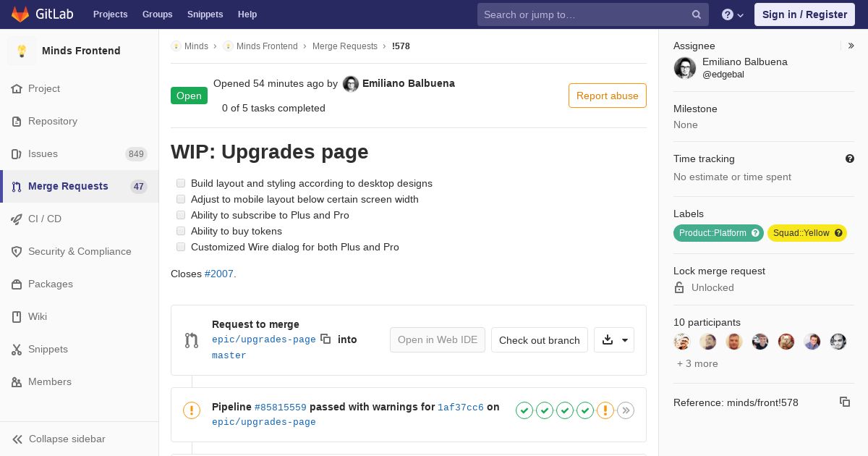868x456 pixels.
Task: Open the download dropdown
Action: pyautogui.click(x=614, y=339)
